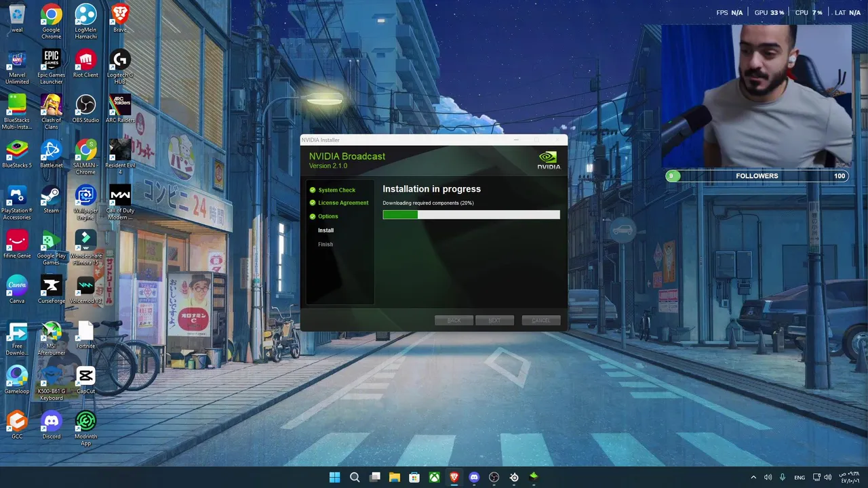
Task: Click the Followers goal progress bar
Action: point(757,176)
